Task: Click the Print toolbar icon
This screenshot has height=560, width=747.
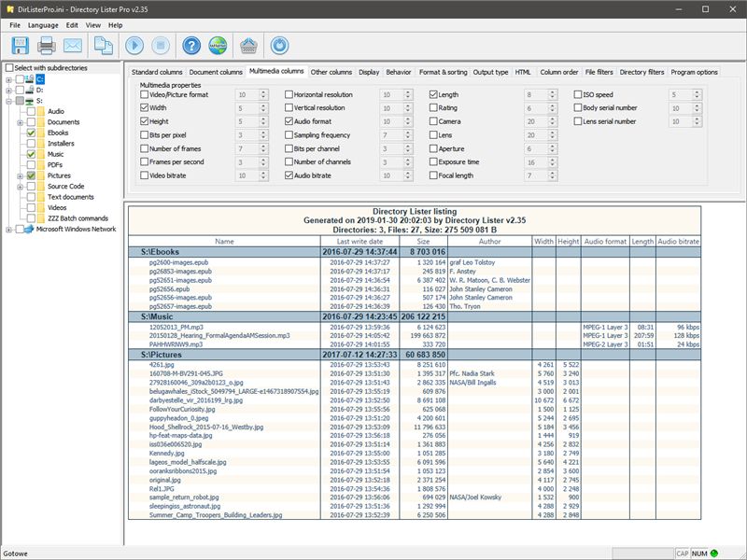Action: click(x=46, y=46)
